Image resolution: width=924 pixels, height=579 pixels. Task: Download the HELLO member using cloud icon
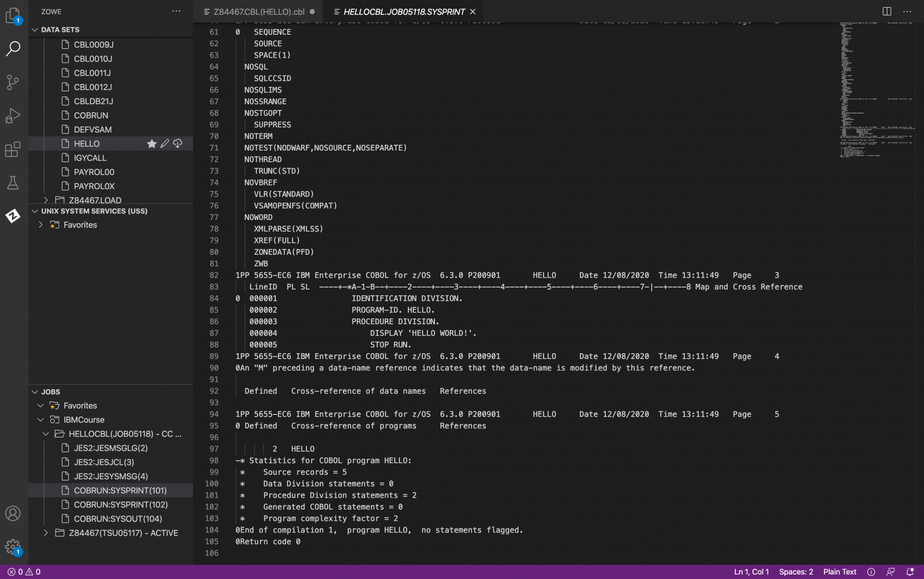[x=178, y=143]
